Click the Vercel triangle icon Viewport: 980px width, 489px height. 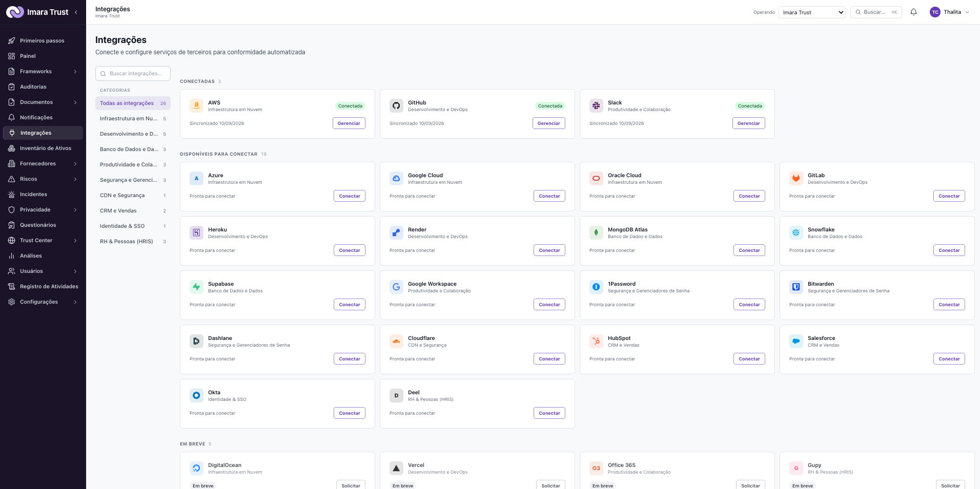396,469
